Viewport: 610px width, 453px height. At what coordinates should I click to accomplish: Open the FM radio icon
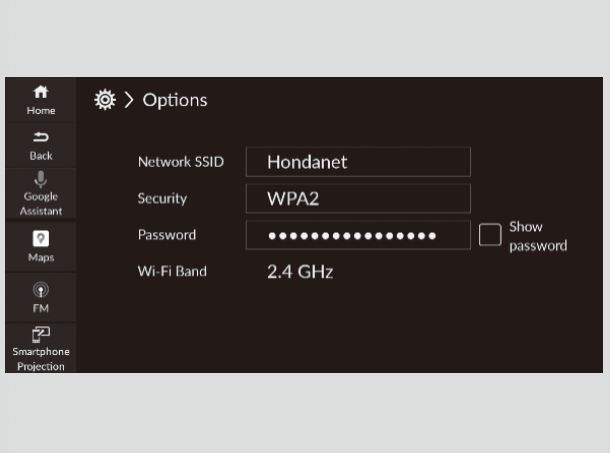[x=41, y=290]
